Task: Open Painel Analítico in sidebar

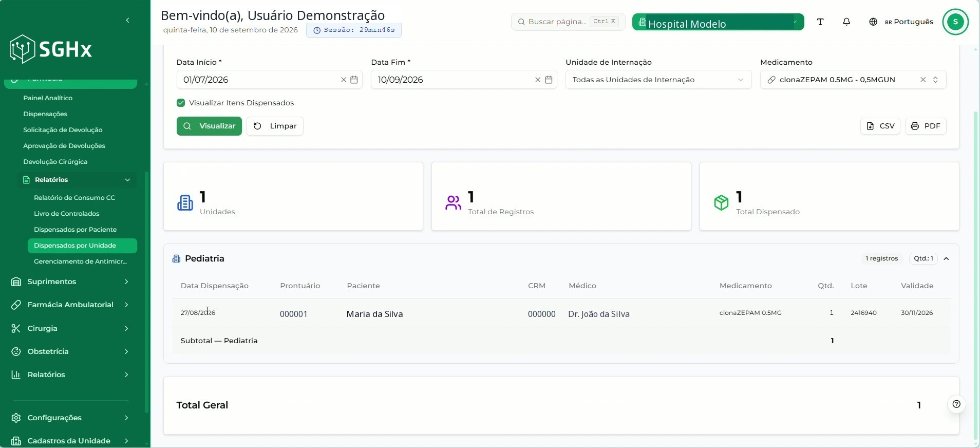Action: [x=48, y=98]
